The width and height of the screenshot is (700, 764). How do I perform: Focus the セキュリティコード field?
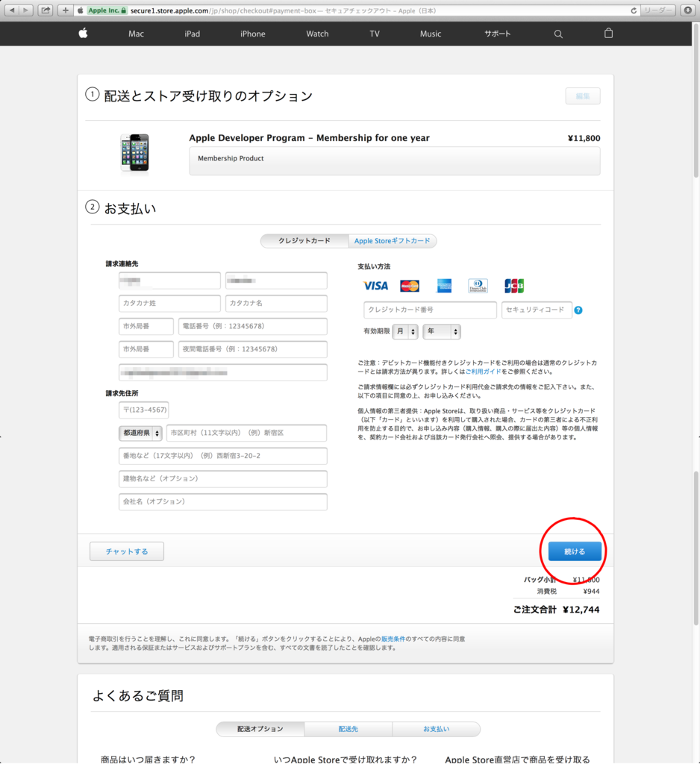click(537, 310)
